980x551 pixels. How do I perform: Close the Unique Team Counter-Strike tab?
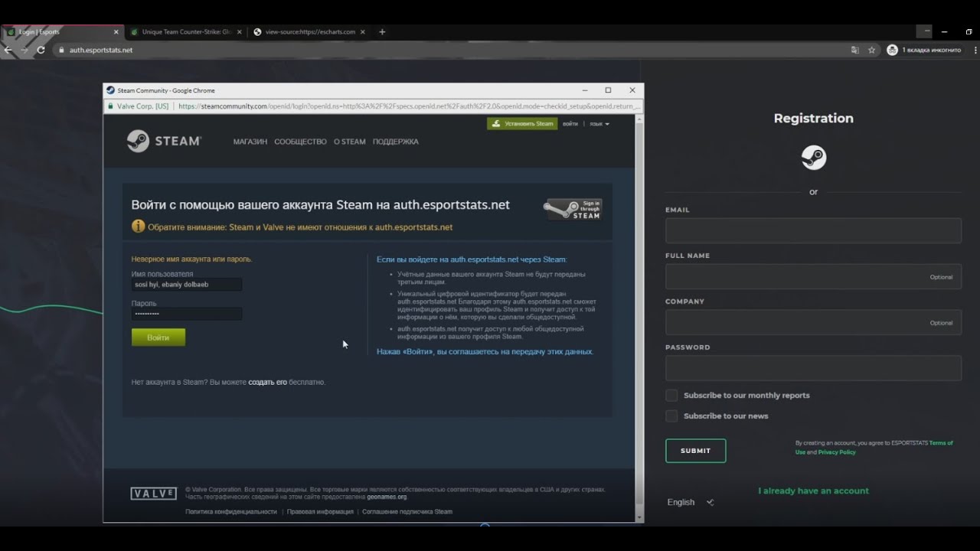click(x=240, y=32)
